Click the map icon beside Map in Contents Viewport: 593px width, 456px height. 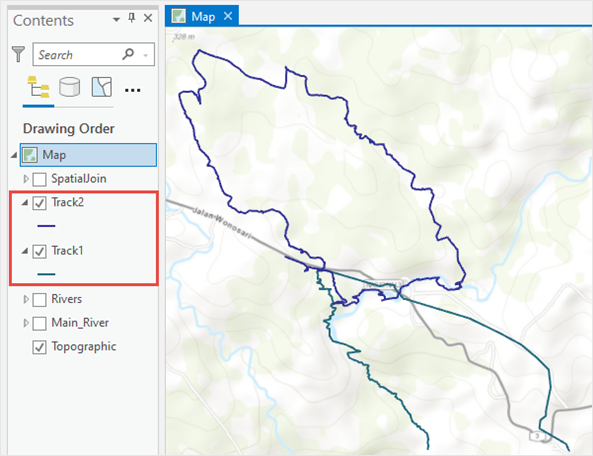click(x=30, y=155)
